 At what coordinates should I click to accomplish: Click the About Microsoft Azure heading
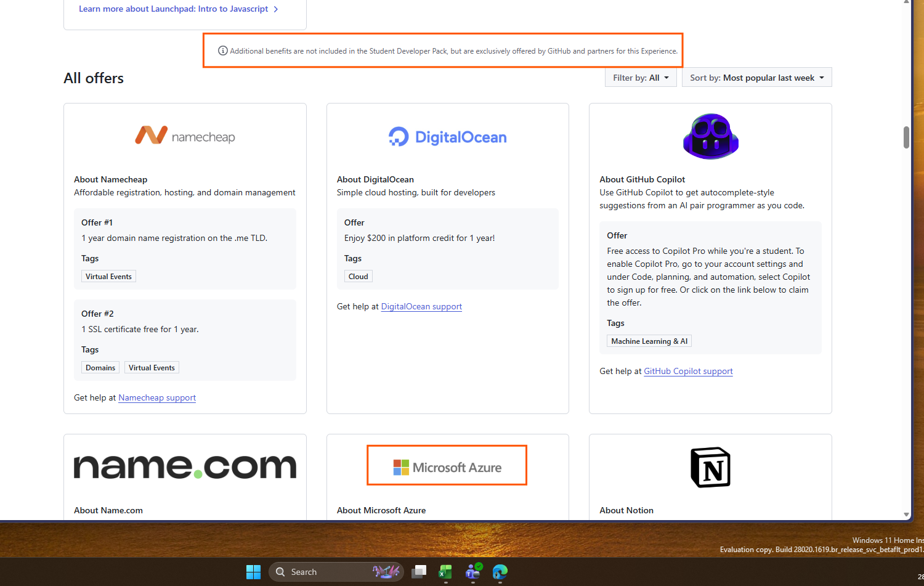(381, 510)
